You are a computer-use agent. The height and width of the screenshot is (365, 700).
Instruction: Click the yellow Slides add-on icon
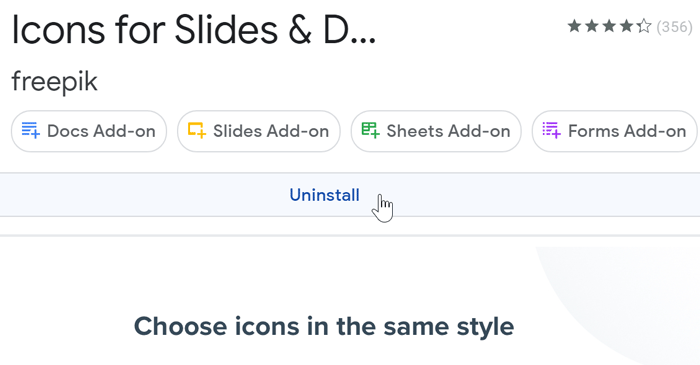[197, 130]
